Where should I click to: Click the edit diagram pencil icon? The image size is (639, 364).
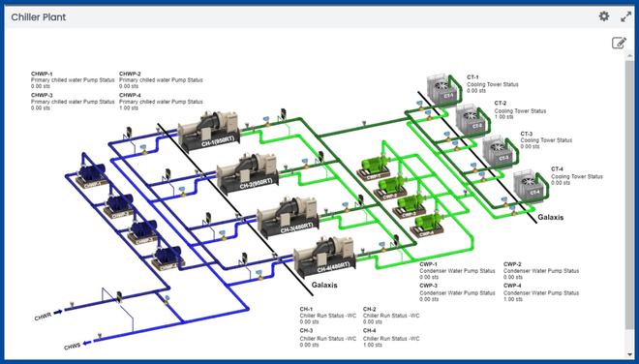[x=619, y=43]
